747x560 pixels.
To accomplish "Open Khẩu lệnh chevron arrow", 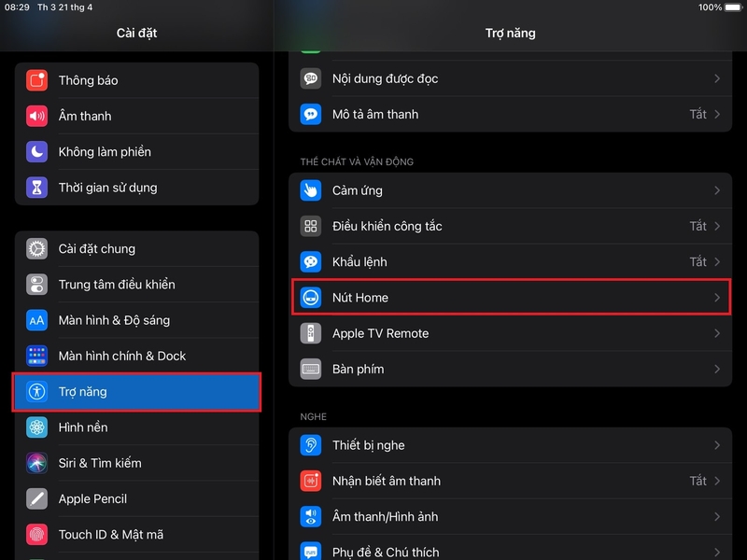I will tap(717, 261).
